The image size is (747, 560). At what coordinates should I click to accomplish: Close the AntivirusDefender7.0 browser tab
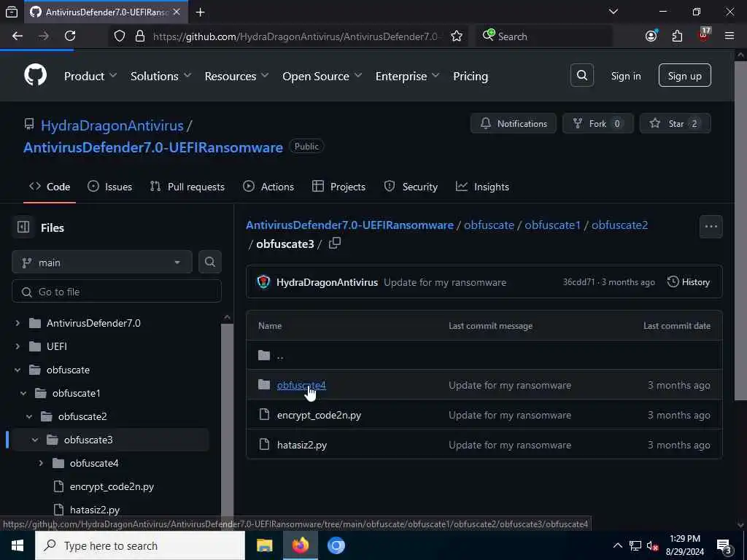(x=177, y=12)
